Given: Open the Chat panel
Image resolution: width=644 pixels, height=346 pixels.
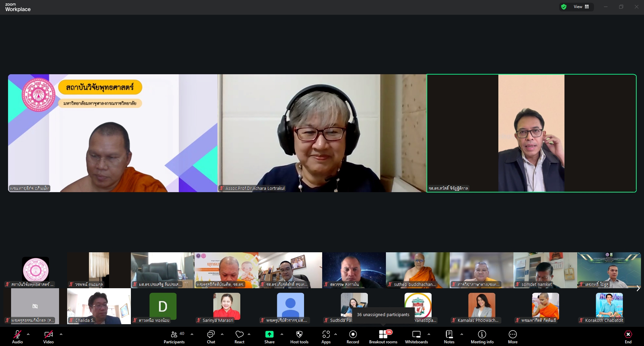Looking at the screenshot, I should coord(211,337).
